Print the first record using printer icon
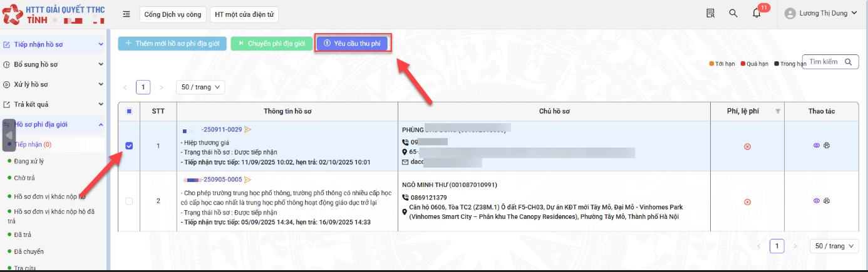Image resolution: width=868 pixels, height=272 pixels. coord(827,145)
